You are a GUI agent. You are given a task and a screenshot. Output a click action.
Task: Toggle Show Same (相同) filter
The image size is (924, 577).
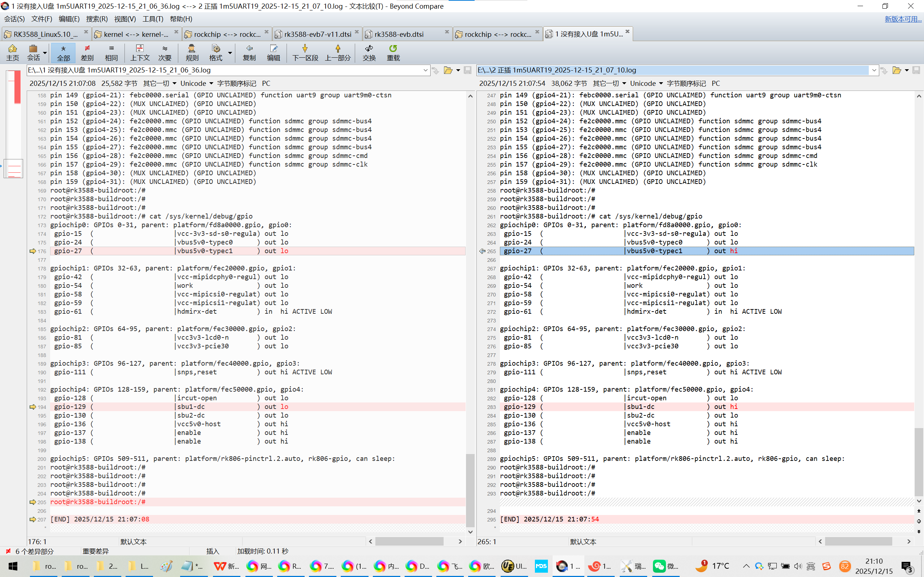point(111,52)
